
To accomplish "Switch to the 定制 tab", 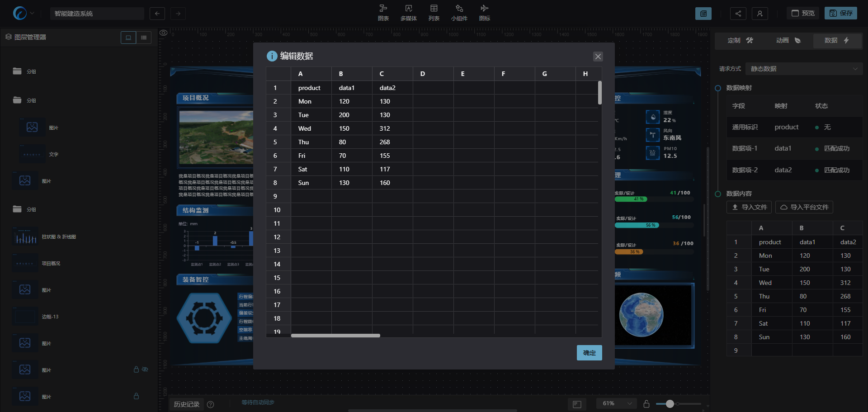I will click(740, 41).
